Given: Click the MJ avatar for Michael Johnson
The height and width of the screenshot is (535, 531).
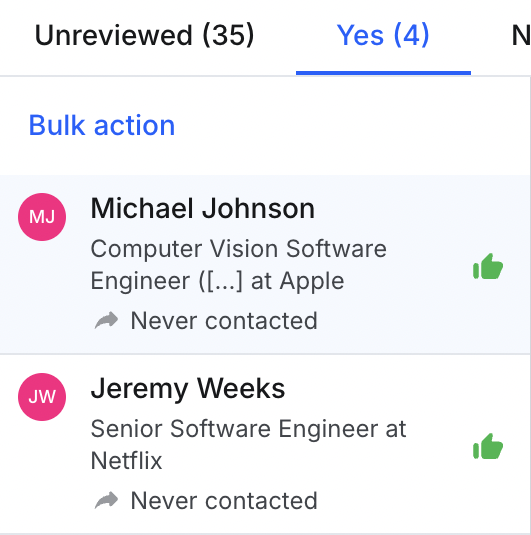Looking at the screenshot, I should pyautogui.click(x=42, y=217).
